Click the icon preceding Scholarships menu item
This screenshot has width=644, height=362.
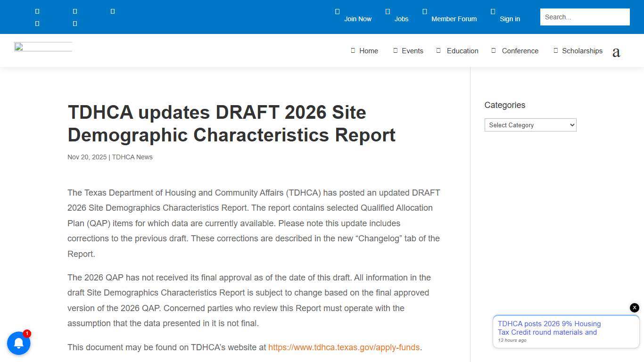555,50
